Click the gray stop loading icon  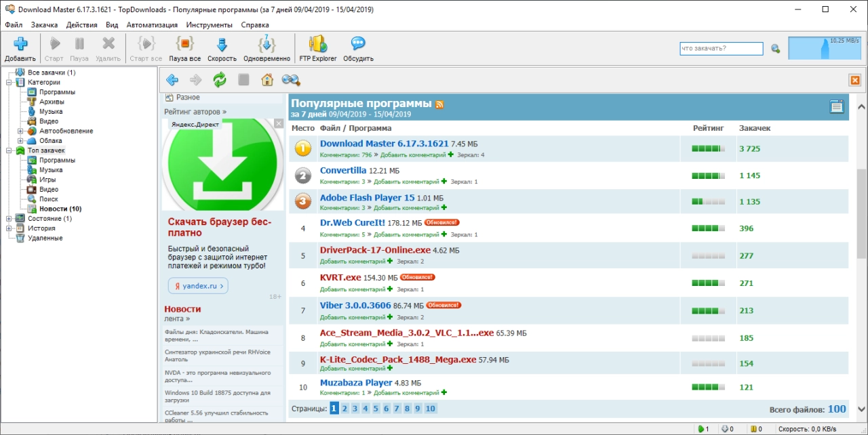coord(243,80)
